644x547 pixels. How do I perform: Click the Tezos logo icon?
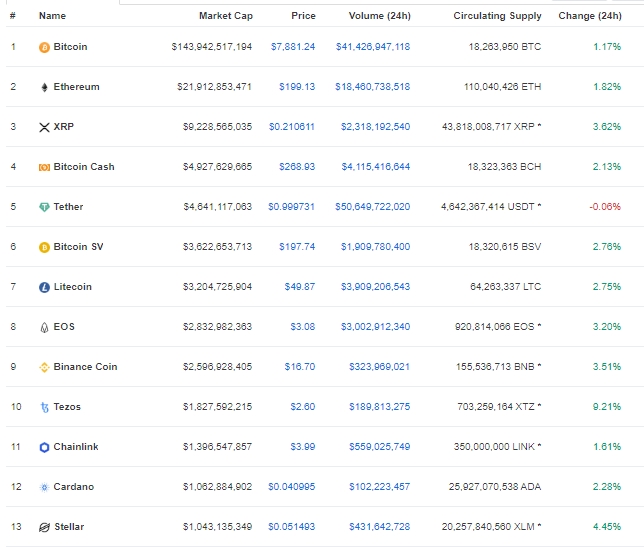tap(44, 407)
